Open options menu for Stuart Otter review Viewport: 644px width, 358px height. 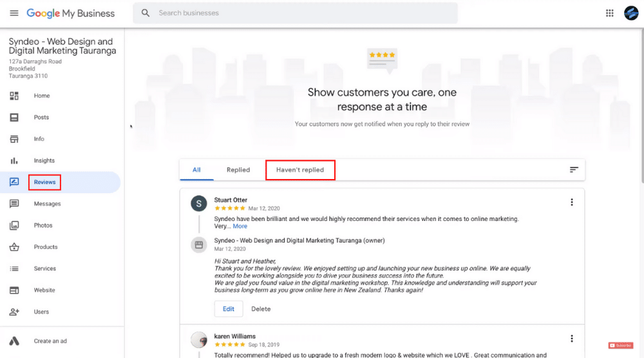[x=572, y=202]
